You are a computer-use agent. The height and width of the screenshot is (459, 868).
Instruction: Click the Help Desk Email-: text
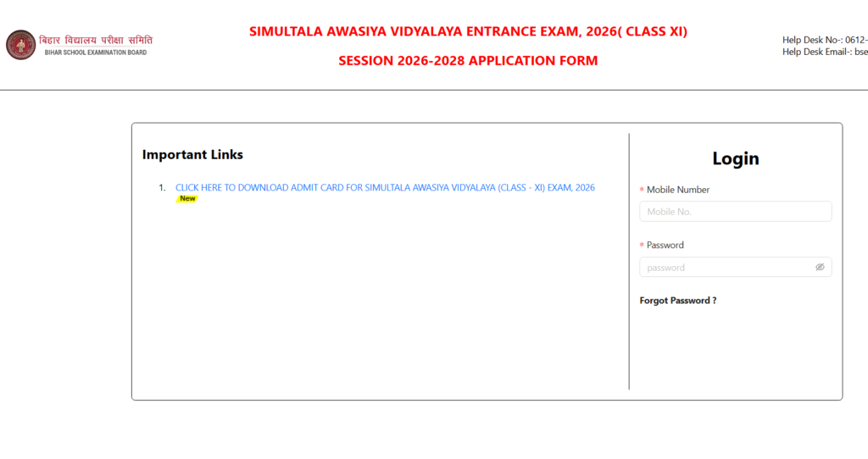825,52
